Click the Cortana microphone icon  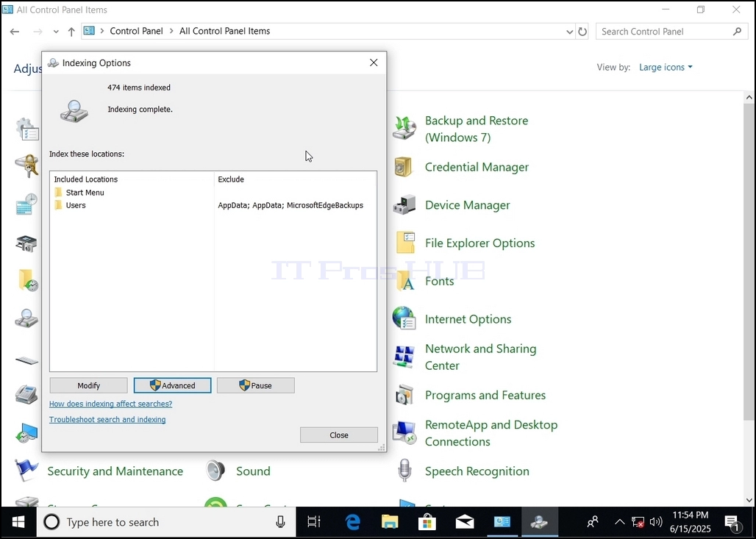point(280,522)
